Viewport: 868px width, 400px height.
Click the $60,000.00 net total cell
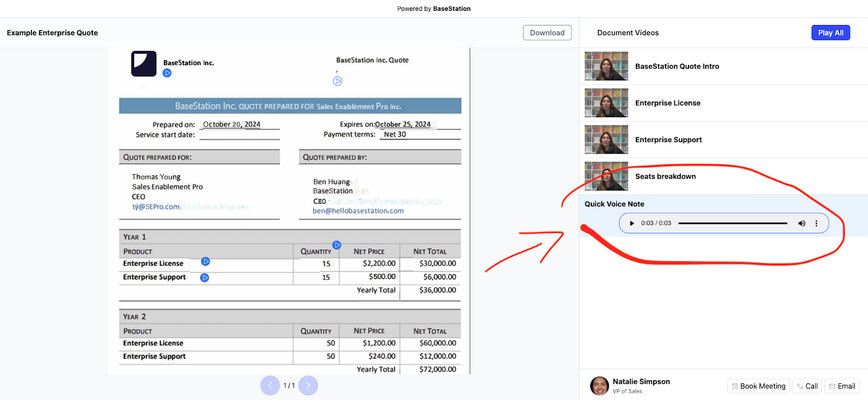tap(438, 343)
